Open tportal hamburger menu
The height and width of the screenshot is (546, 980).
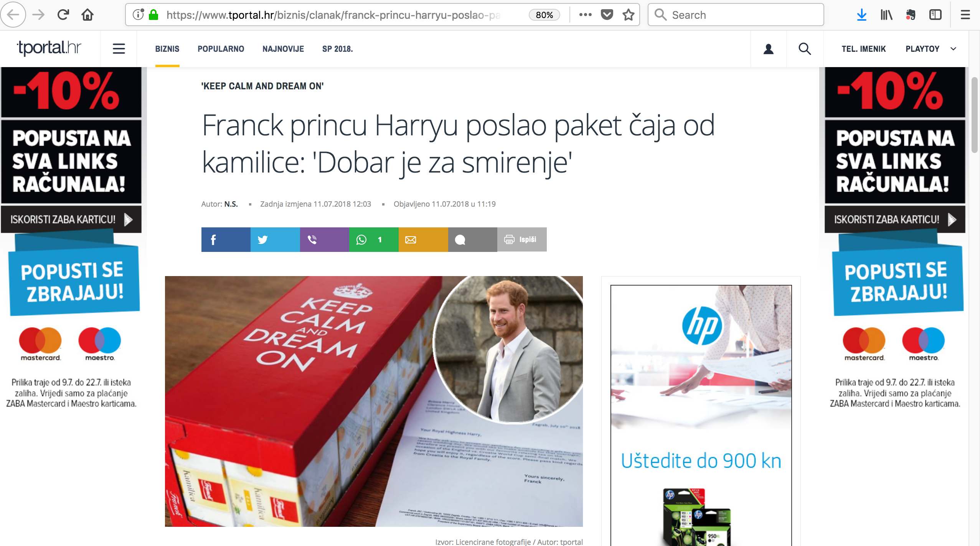119,49
